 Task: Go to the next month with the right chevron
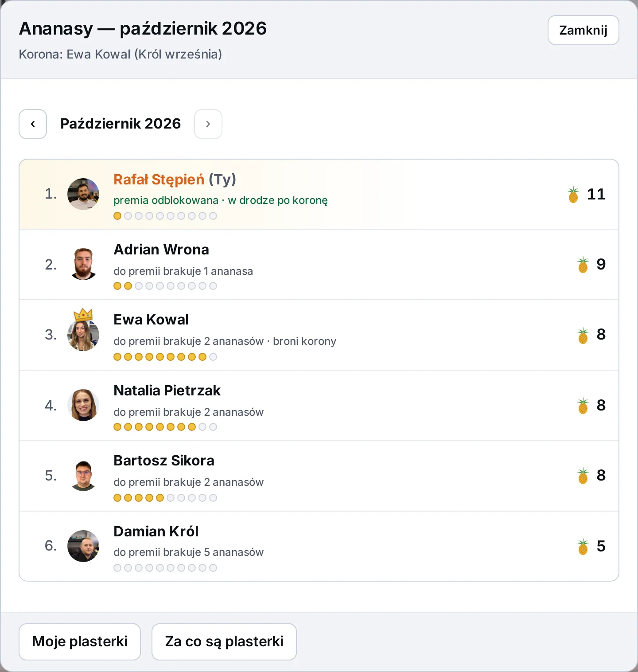click(208, 124)
